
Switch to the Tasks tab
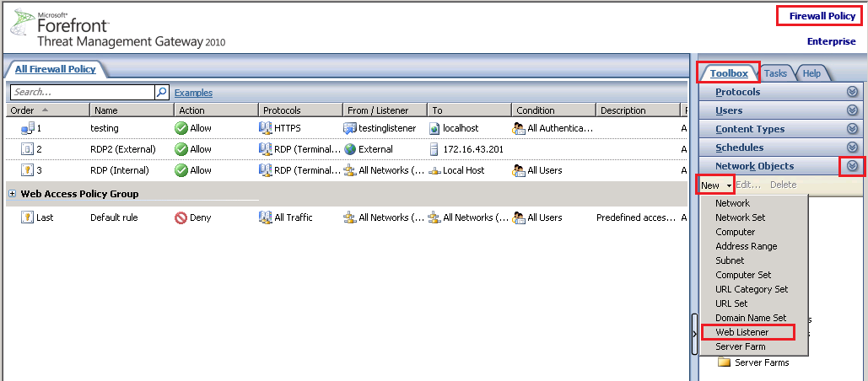click(775, 73)
